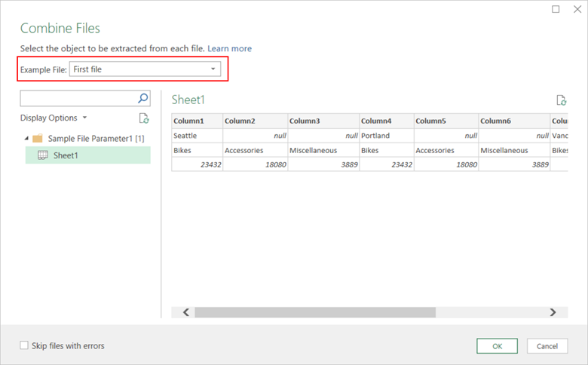Click the Column1 header
This screenshot has width=588, height=365.
198,121
